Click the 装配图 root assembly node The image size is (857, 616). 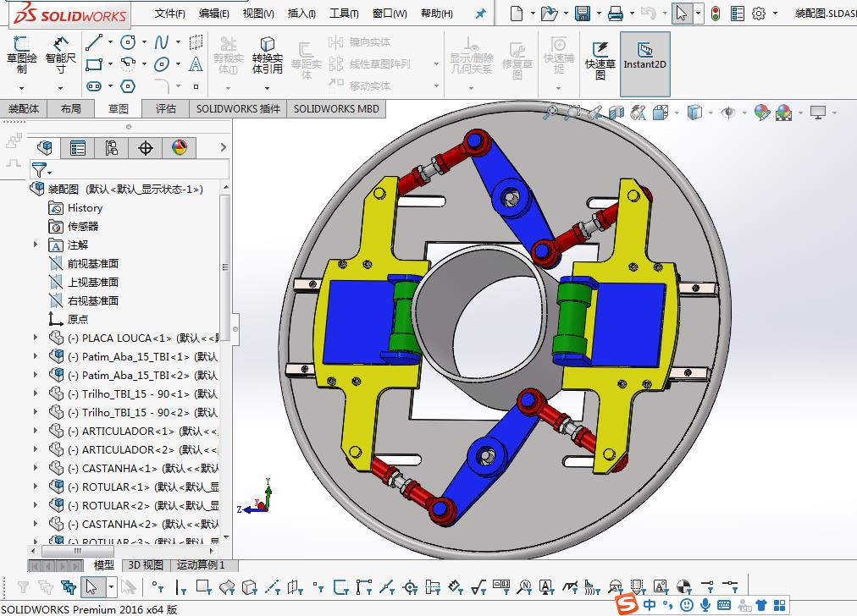pyautogui.click(x=117, y=189)
